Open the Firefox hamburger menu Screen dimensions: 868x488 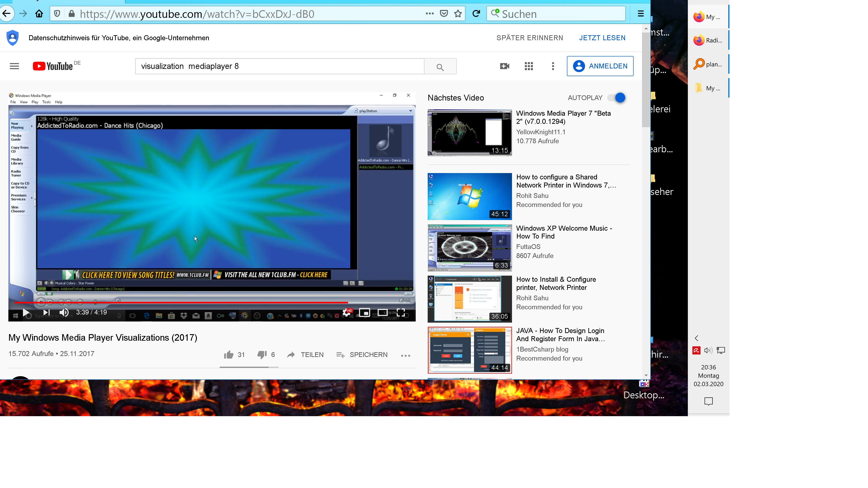coord(641,14)
